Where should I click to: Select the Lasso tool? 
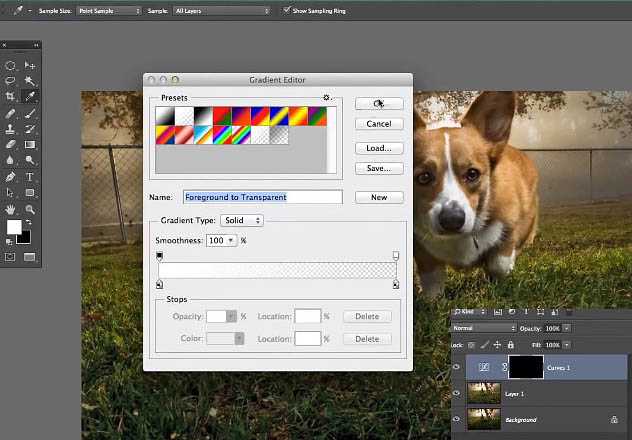tap(11, 81)
